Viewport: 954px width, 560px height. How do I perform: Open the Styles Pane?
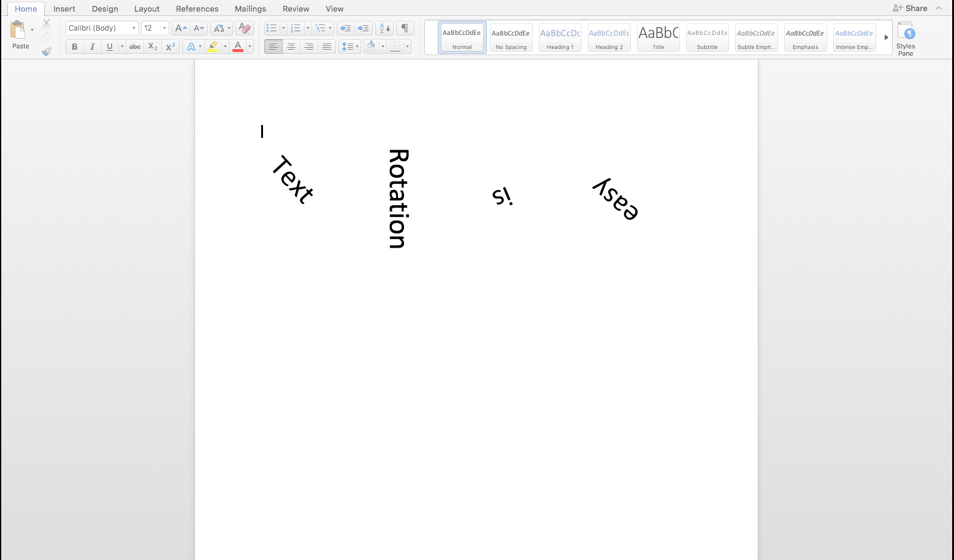[x=906, y=37]
